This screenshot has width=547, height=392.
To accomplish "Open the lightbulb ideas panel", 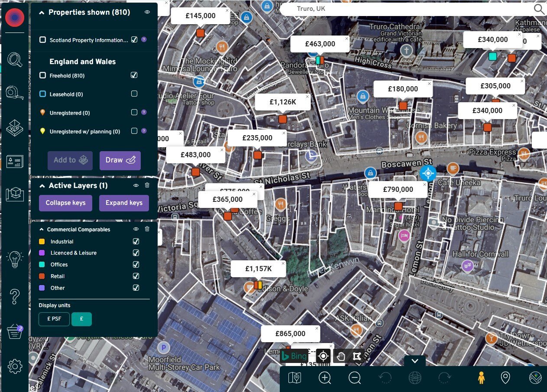I will pos(15,259).
